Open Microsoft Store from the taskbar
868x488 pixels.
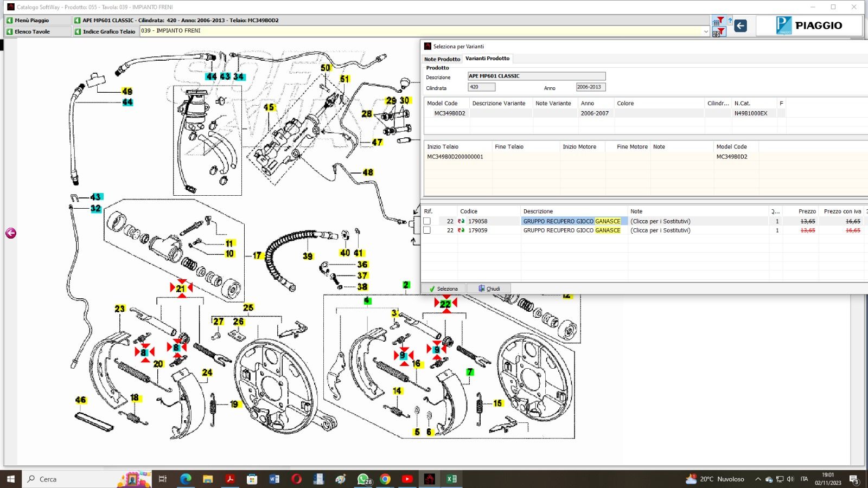click(252, 479)
